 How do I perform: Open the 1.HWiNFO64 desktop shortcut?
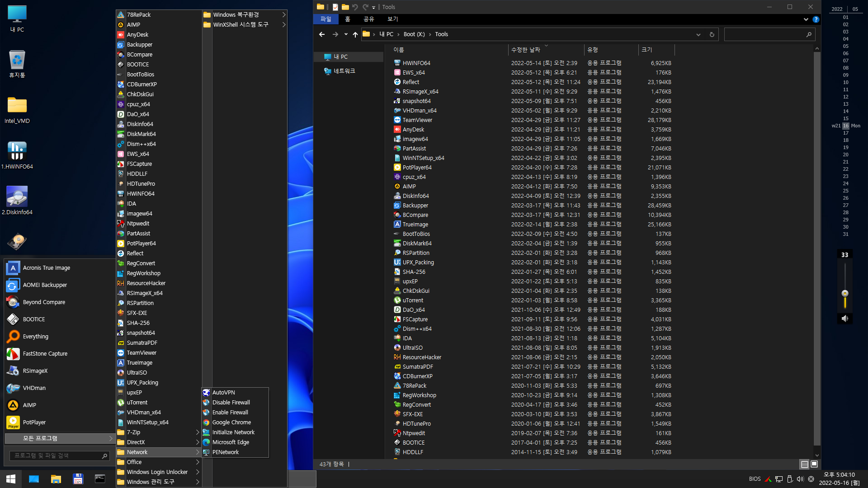click(17, 155)
